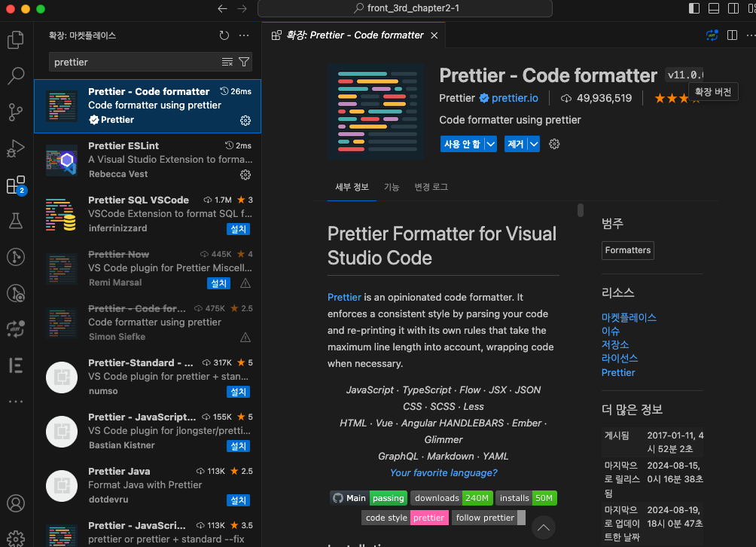Viewport: 756px width, 547px height.
Task: Click the 사용 안 함 button
Action: [462, 144]
